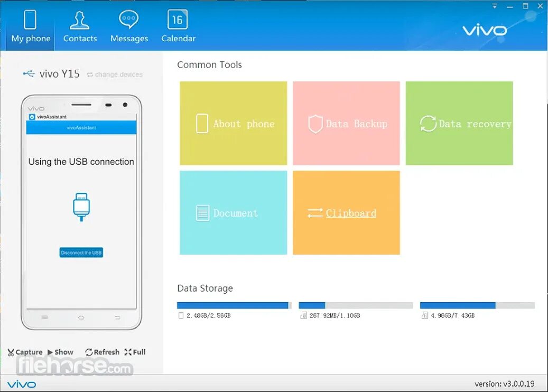This screenshot has width=548, height=392.
Task: Switch to the Contacts tab
Action: click(x=80, y=27)
